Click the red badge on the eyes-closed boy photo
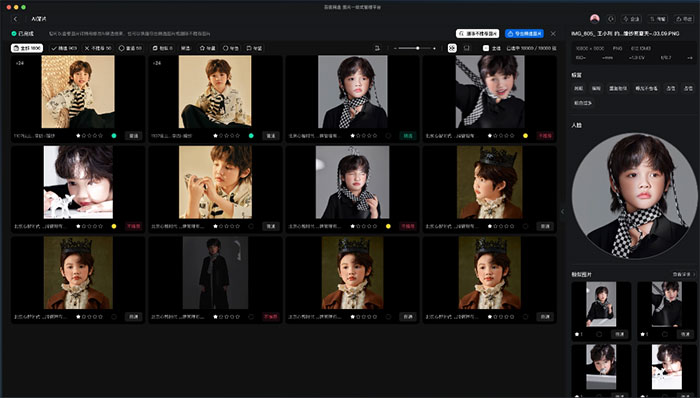700x398 pixels. [x=408, y=226]
